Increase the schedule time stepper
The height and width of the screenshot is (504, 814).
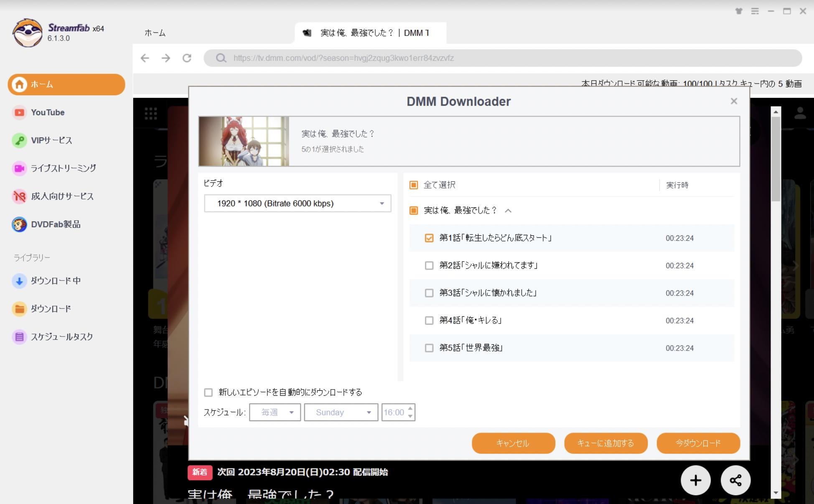tap(410, 409)
